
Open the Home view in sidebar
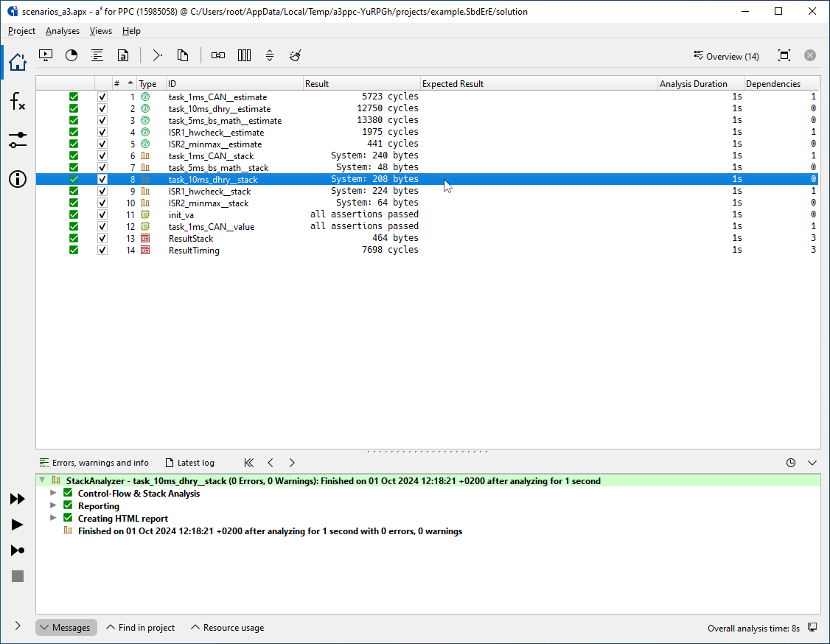coord(18,62)
